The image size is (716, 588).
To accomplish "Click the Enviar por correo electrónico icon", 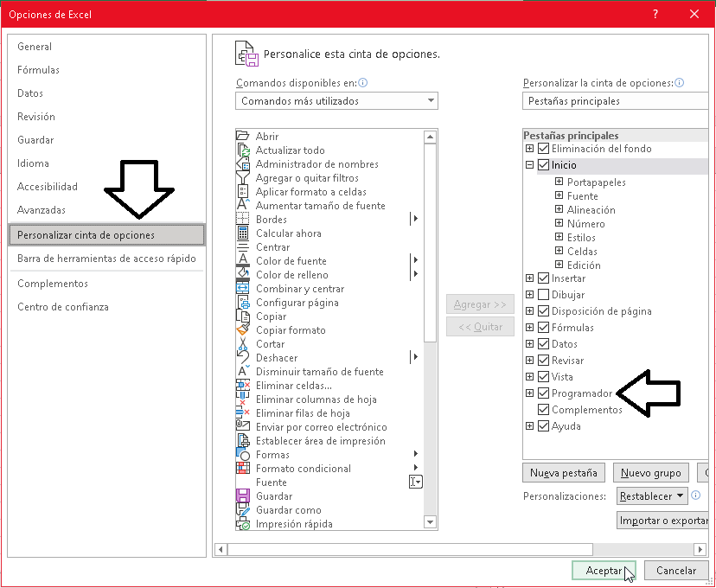I will (243, 426).
